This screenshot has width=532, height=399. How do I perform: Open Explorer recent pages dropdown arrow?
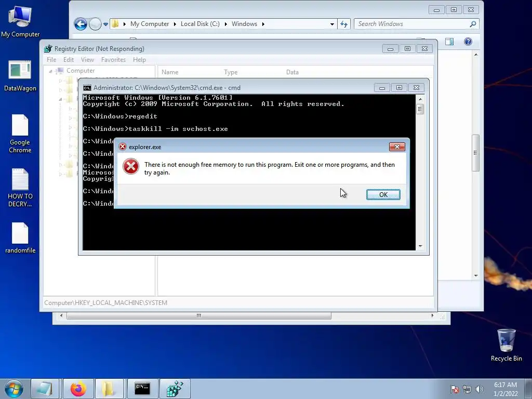tap(106, 24)
